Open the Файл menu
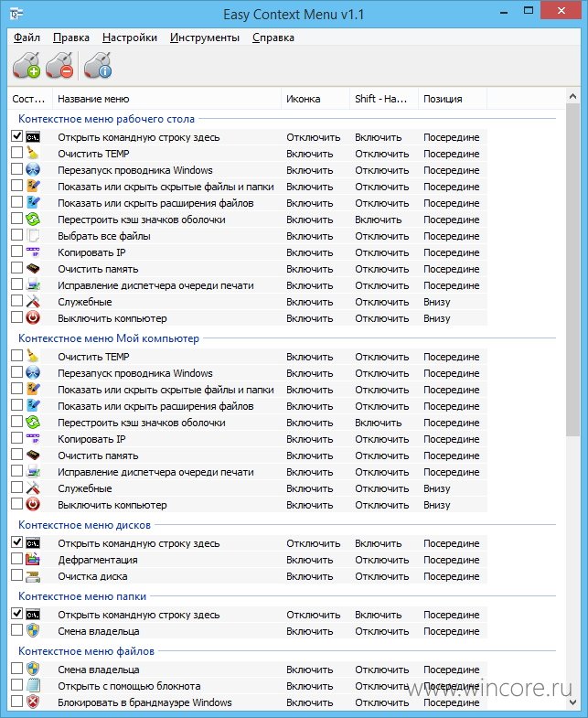The height and width of the screenshot is (718, 588). click(x=27, y=38)
